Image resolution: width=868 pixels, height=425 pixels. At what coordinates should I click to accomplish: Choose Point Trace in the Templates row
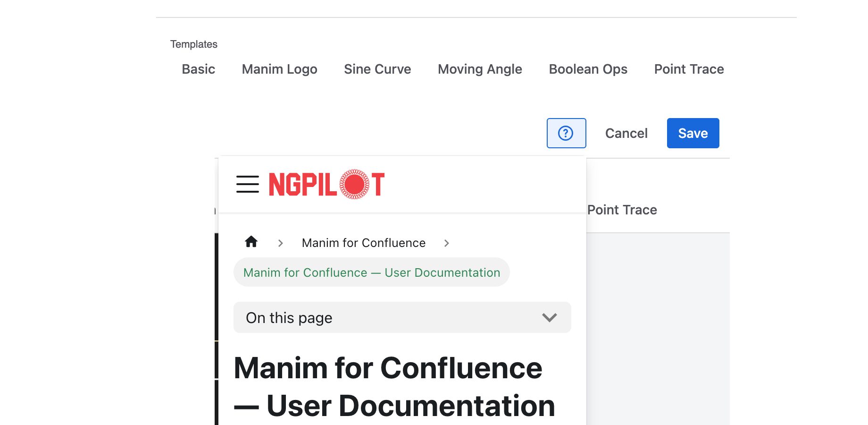pyautogui.click(x=689, y=69)
